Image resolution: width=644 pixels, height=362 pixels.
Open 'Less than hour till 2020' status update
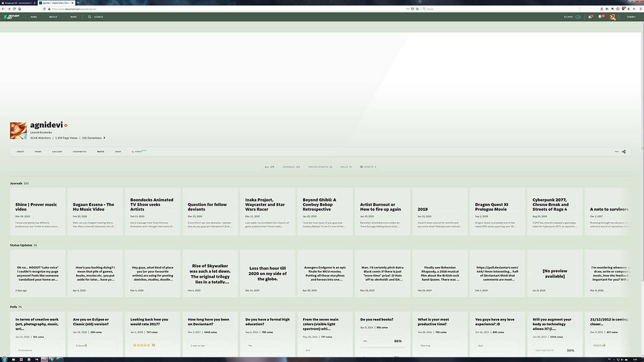[x=267, y=273]
